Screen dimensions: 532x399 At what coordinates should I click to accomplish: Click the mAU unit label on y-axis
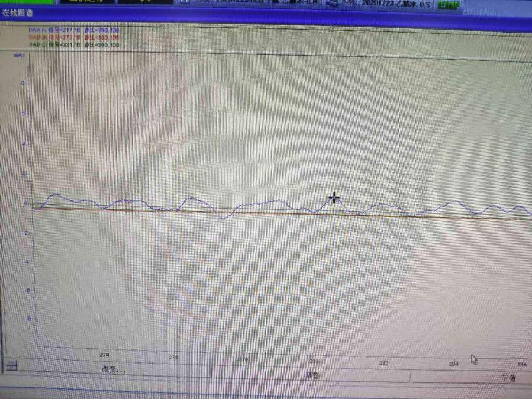(19, 55)
